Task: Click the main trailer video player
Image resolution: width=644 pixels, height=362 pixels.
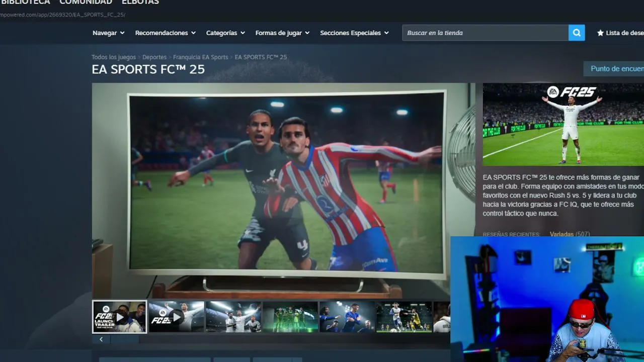Action: click(x=283, y=191)
